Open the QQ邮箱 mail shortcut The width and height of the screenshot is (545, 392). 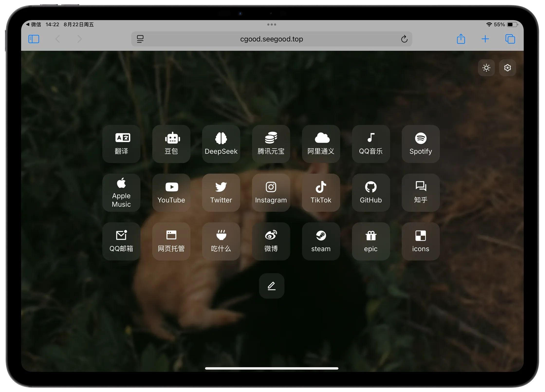pyautogui.click(x=121, y=241)
